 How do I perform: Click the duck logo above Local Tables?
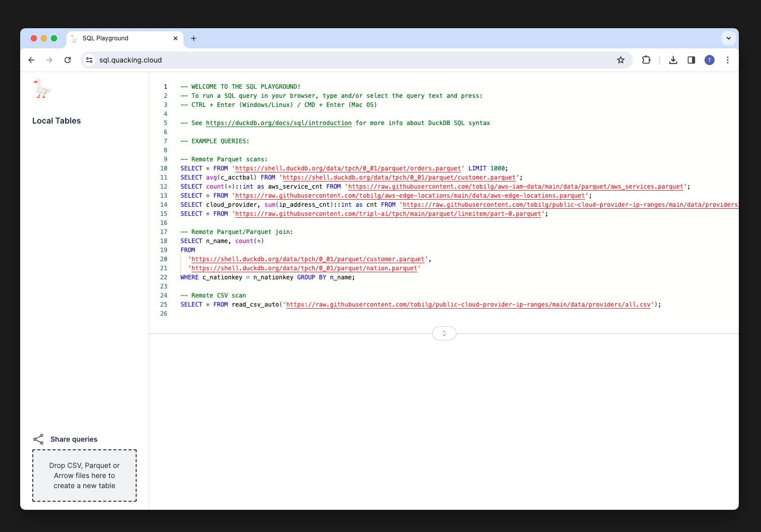(x=41, y=89)
